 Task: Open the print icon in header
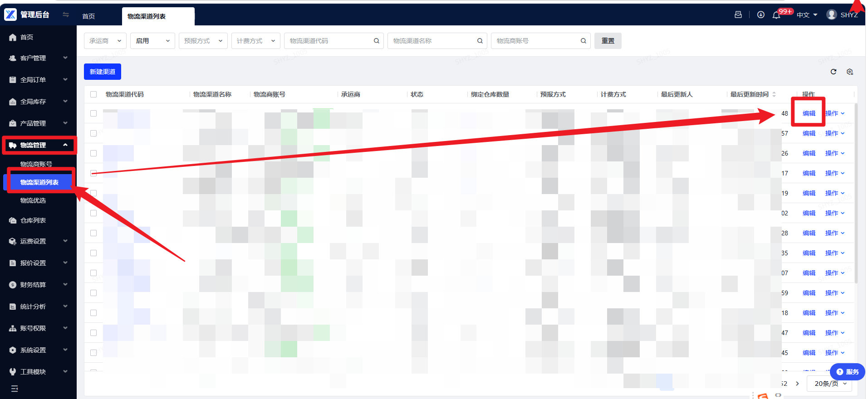738,15
